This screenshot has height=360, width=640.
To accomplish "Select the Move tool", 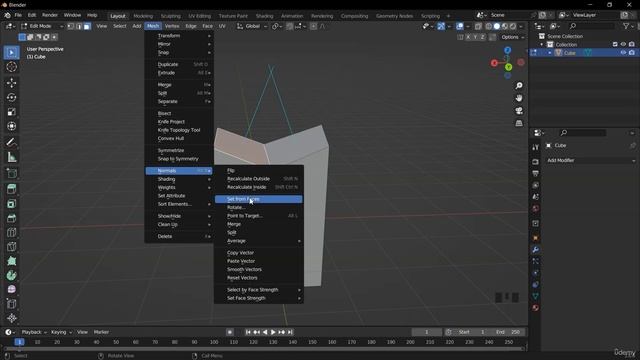I will click(x=11, y=83).
